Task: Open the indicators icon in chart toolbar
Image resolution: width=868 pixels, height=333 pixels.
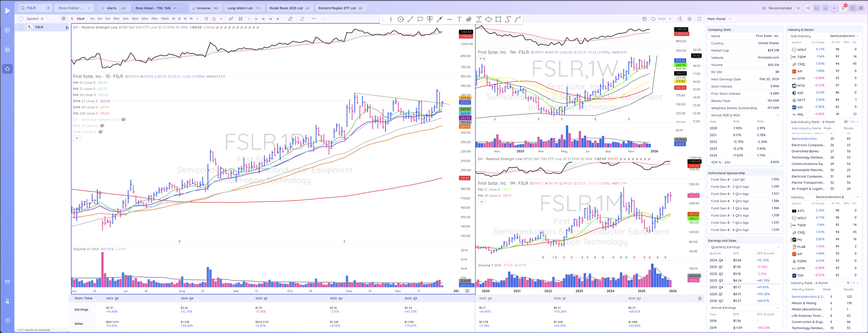Action: [x=231, y=19]
